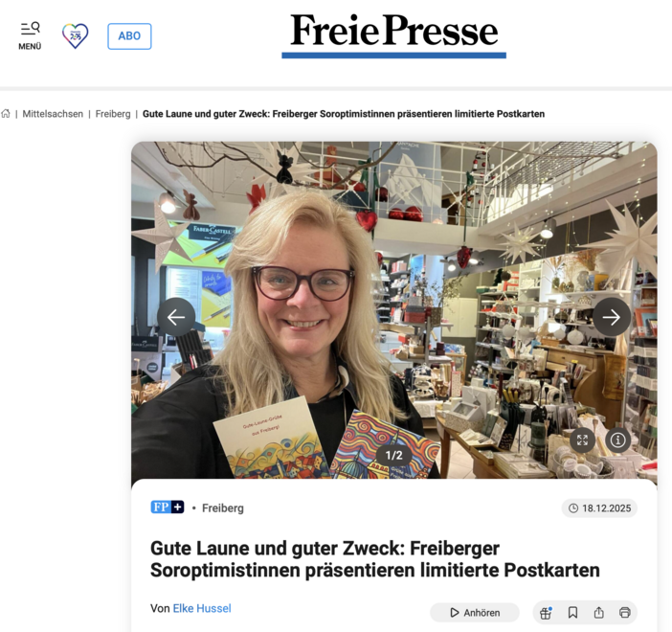
Task: Click the ABO subscription button
Action: click(129, 36)
